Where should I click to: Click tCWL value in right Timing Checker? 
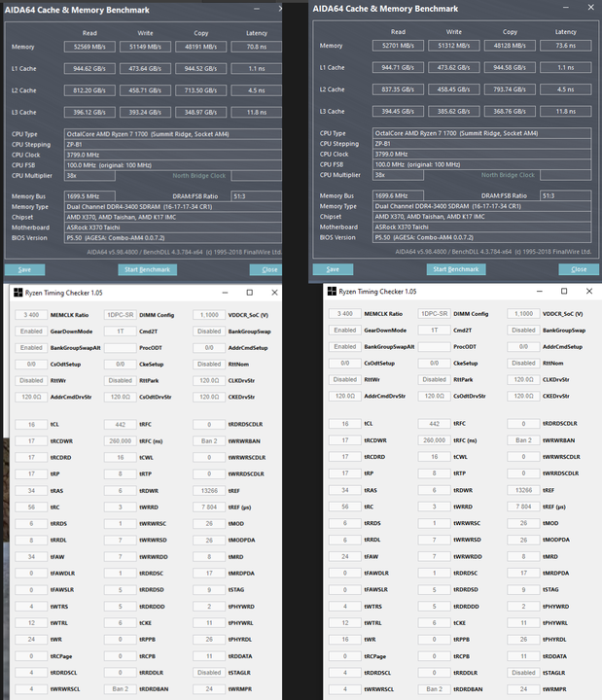434,457
